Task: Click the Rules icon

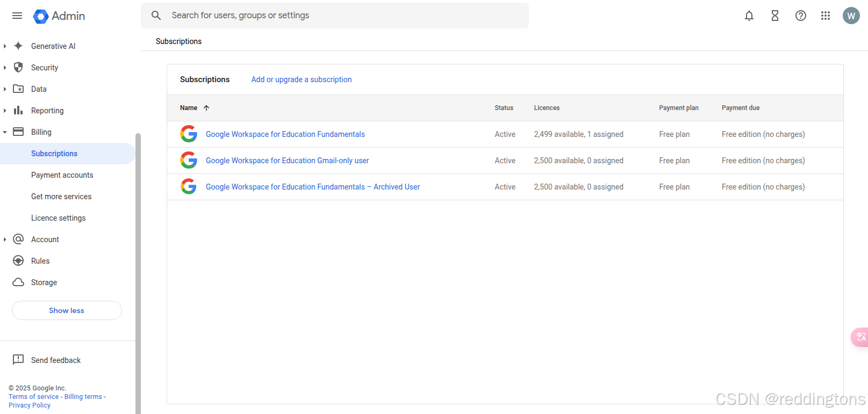Action: click(18, 261)
